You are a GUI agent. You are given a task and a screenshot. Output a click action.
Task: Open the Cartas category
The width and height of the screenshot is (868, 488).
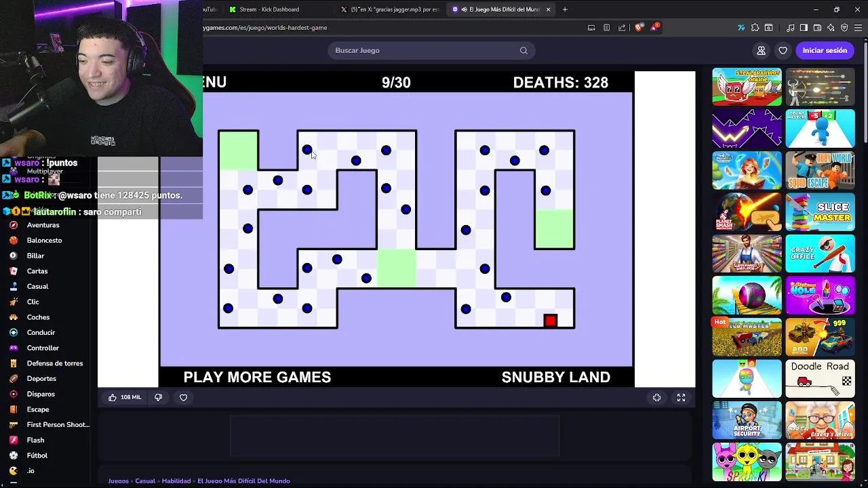pyautogui.click(x=37, y=271)
